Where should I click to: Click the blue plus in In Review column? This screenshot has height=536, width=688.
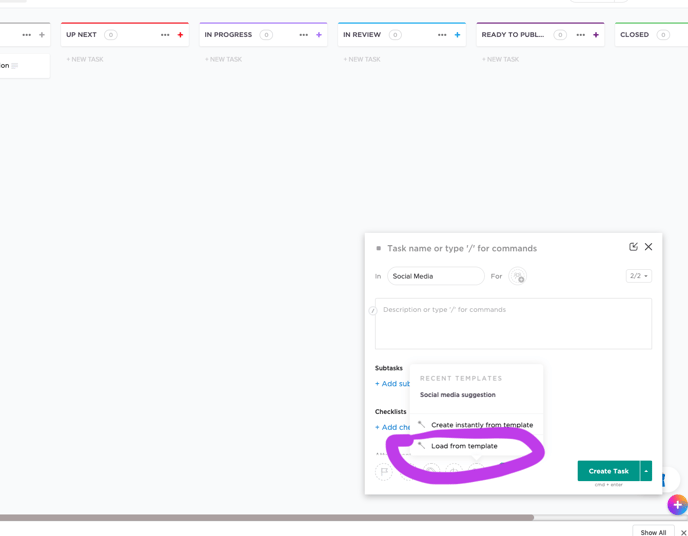(458, 35)
